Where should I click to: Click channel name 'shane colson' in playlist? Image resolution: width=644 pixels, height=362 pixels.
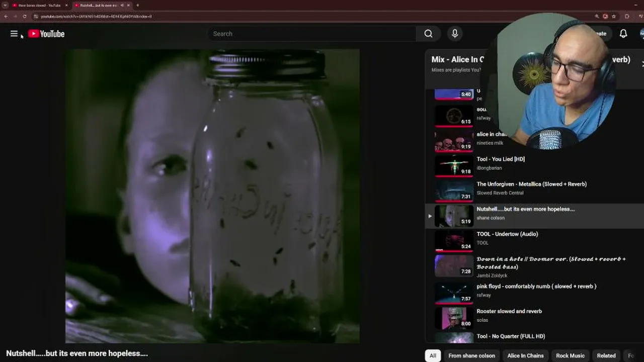(491, 218)
